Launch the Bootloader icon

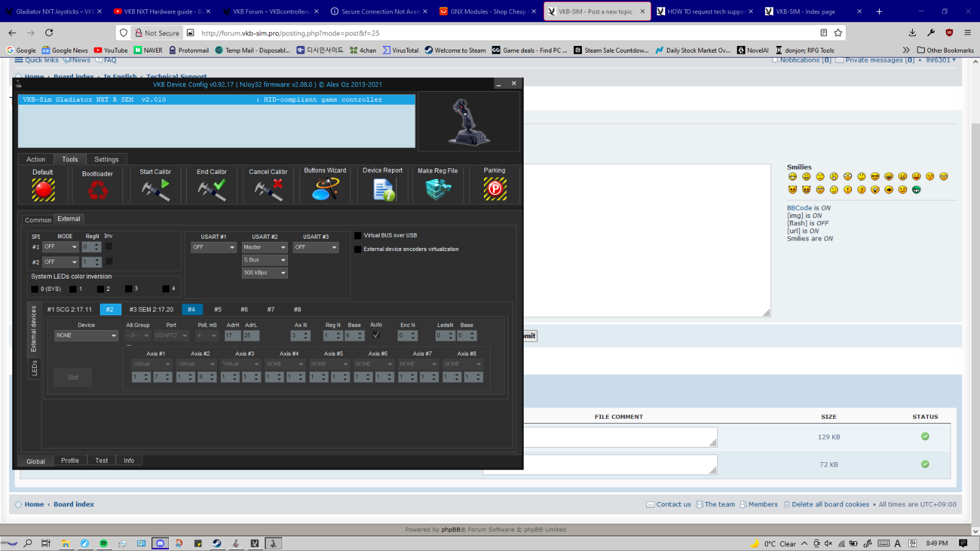tap(97, 190)
